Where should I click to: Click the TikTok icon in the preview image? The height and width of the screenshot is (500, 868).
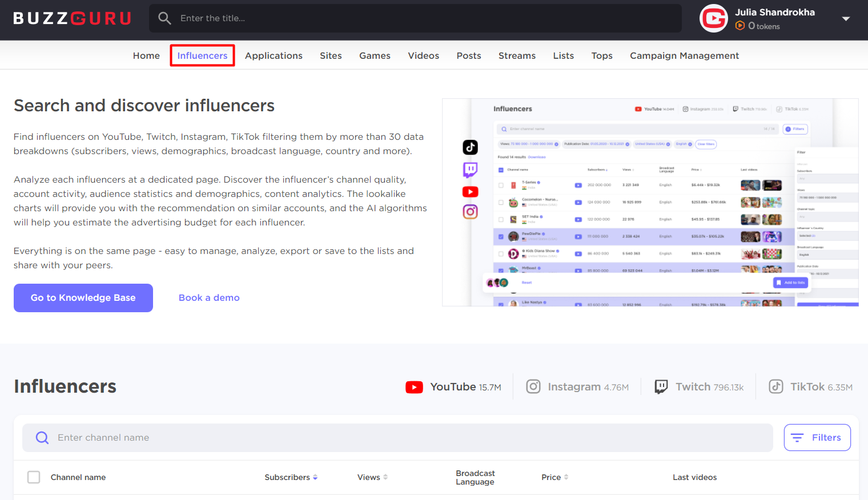coord(470,147)
